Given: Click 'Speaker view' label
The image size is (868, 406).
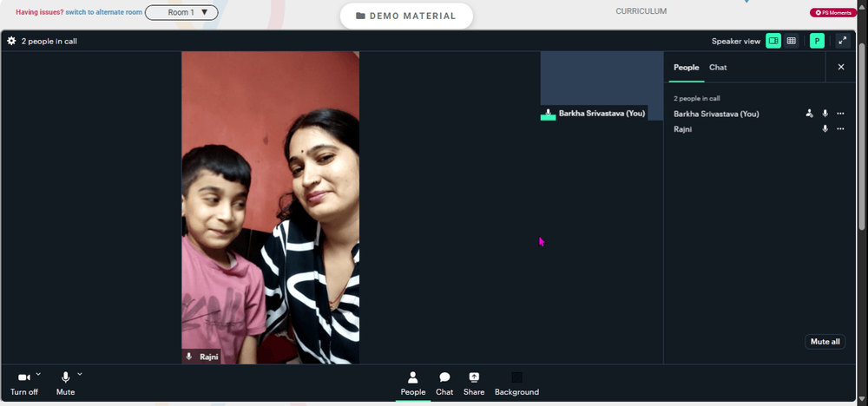Looking at the screenshot, I should click(736, 42).
